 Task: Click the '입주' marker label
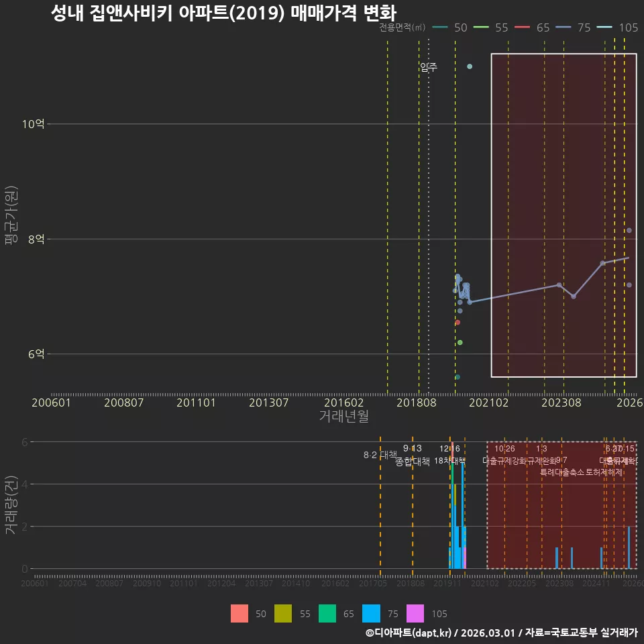429,67
